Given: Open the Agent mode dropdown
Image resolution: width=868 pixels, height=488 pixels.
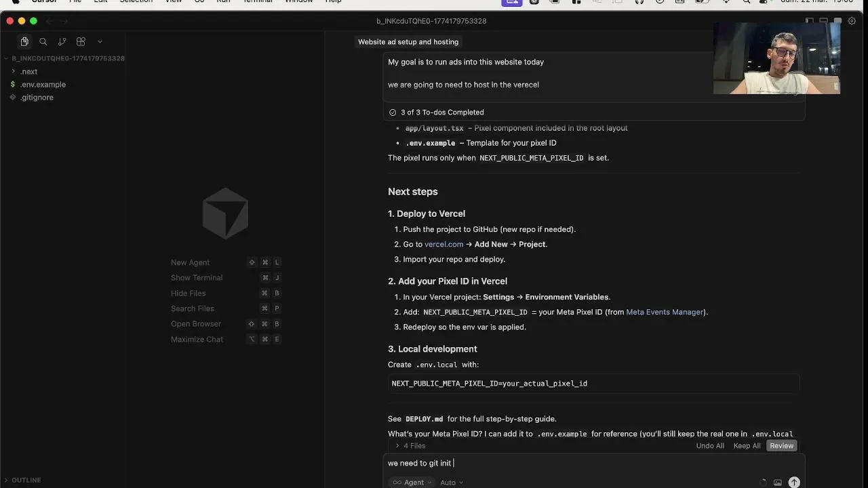Looking at the screenshot, I should pyautogui.click(x=409, y=483).
